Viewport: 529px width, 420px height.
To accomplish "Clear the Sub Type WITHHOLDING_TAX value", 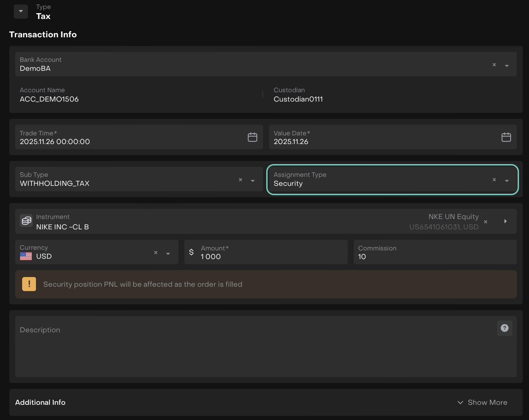I will 240,180.
